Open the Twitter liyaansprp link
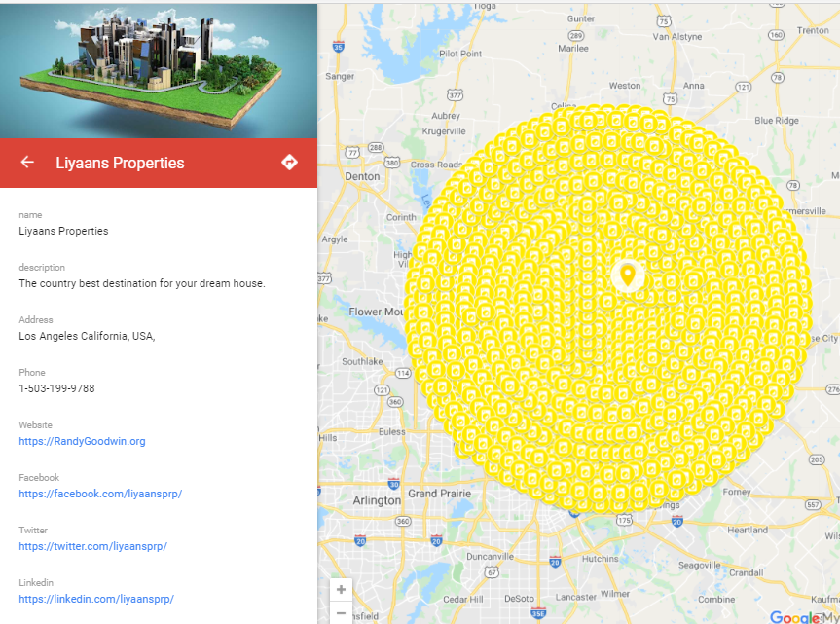 click(92, 546)
